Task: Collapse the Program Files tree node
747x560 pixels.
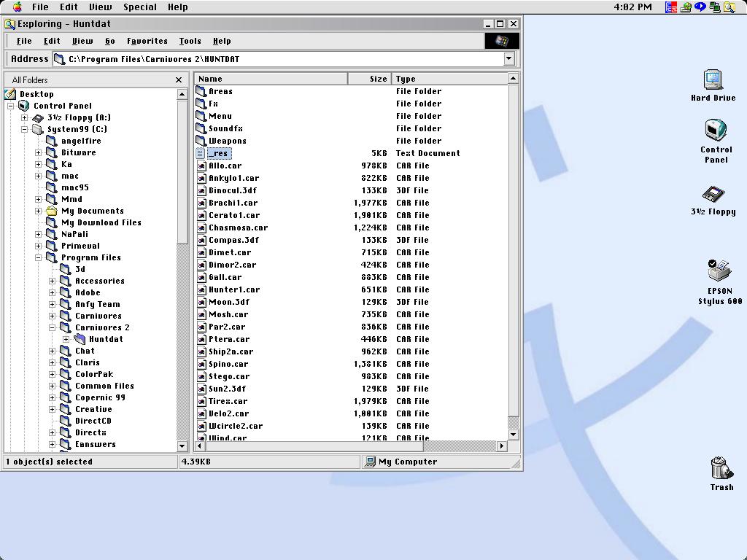Action: point(39,257)
